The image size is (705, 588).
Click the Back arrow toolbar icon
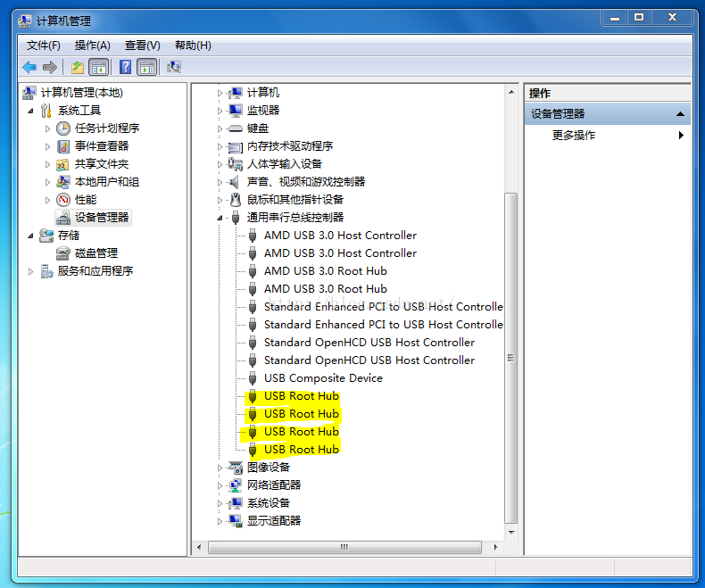(x=29, y=68)
